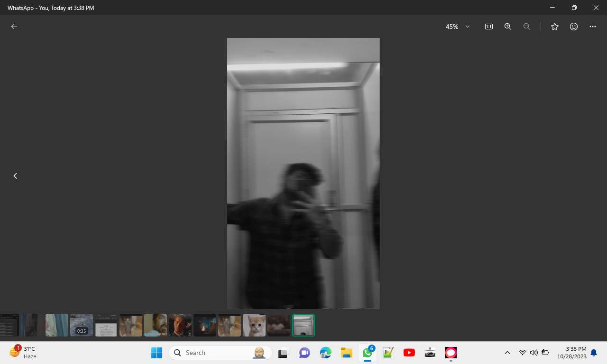Click the main photo being viewed

[303, 173]
